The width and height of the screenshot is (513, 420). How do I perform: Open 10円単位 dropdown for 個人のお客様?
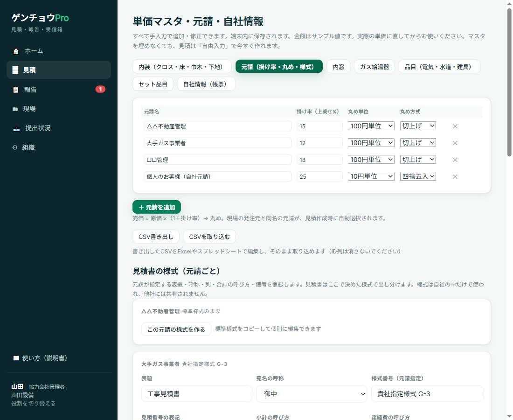[x=371, y=176]
